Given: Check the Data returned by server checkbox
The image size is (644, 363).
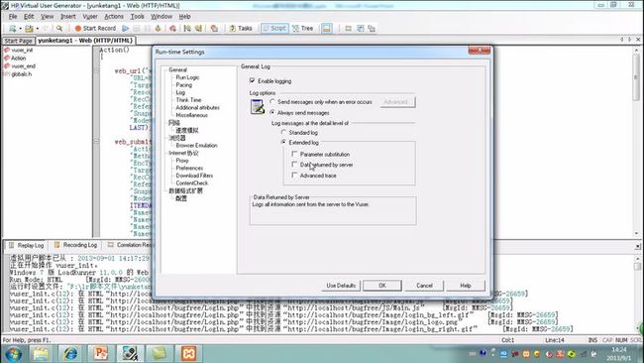Looking at the screenshot, I should (294, 165).
